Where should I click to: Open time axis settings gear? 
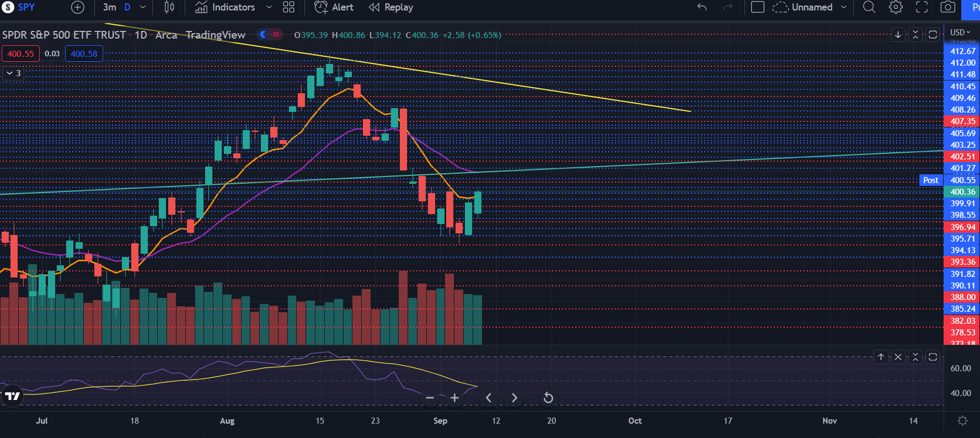962,421
